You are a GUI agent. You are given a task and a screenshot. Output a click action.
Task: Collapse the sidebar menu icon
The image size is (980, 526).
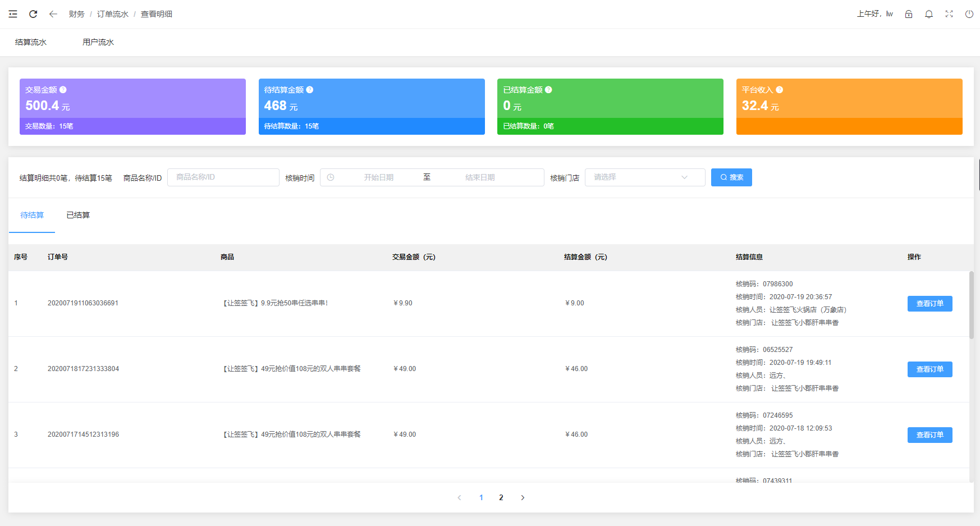click(13, 14)
